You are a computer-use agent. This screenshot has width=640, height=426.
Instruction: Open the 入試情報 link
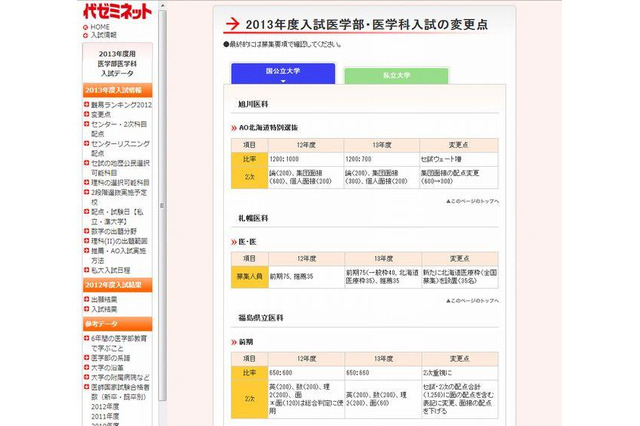coord(104,35)
